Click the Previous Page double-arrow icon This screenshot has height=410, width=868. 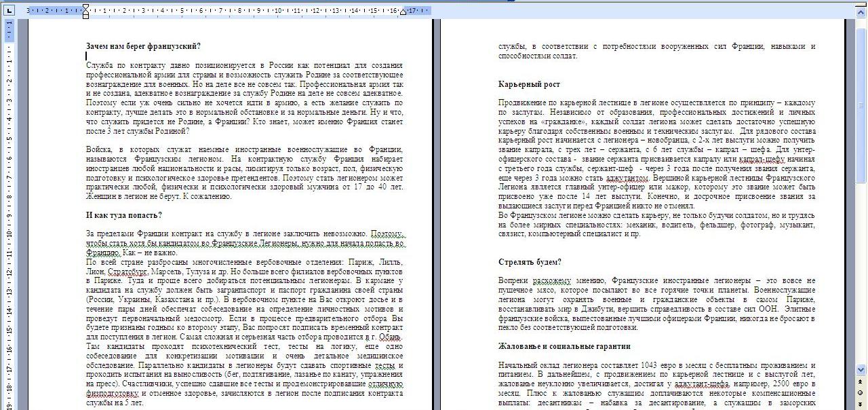tap(861, 381)
